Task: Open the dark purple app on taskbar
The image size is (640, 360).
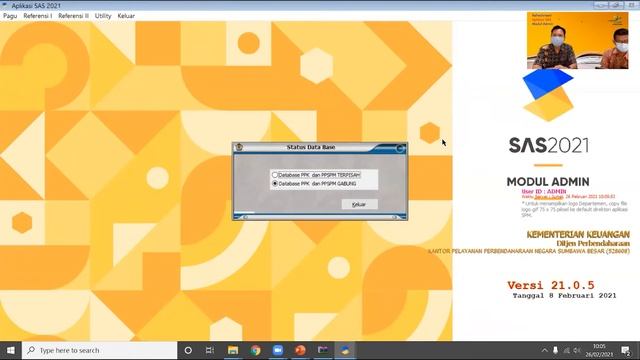Action: pos(323,350)
